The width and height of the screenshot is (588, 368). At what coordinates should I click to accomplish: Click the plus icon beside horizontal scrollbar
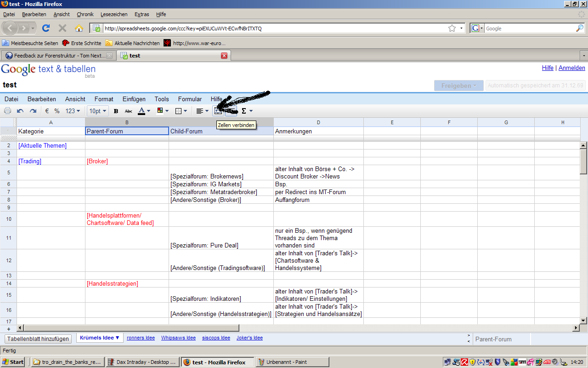8,328
